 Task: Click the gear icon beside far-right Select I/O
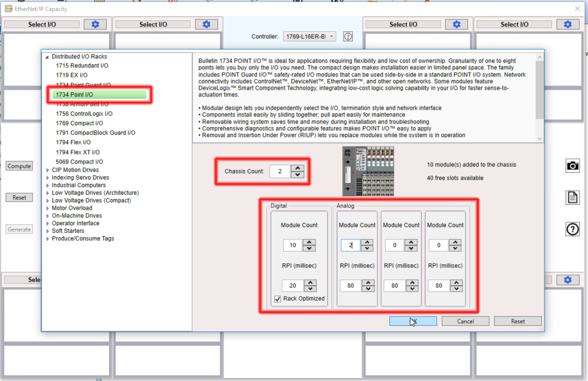[568, 24]
